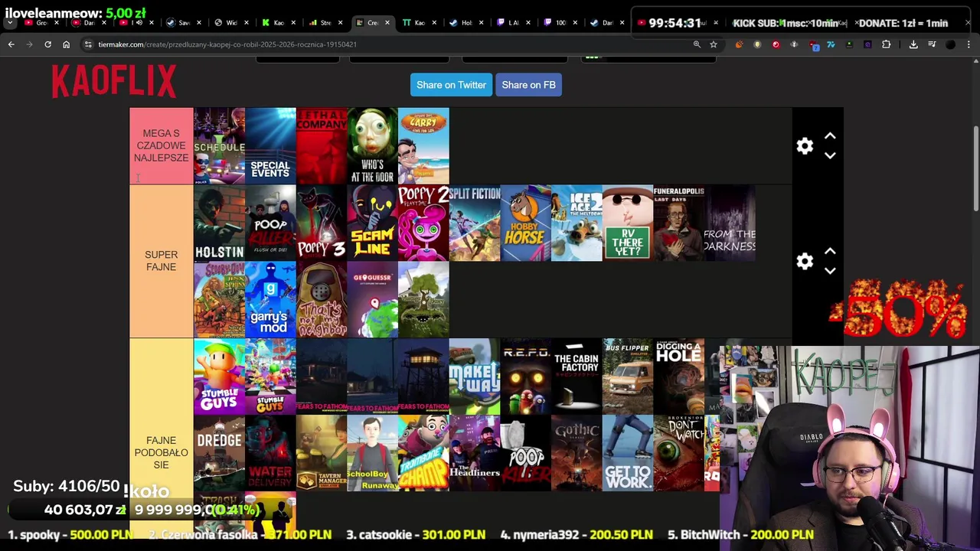The height and width of the screenshot is (551, 980).
Task: Select the Funeralopolis Last Days thumbnail
Action: [678, 223]
